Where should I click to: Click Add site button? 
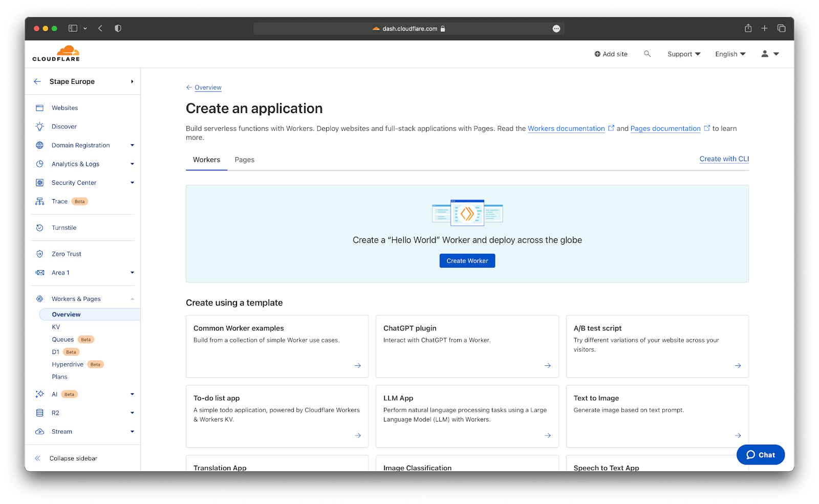pyautogui.click(x=611, y=54)
